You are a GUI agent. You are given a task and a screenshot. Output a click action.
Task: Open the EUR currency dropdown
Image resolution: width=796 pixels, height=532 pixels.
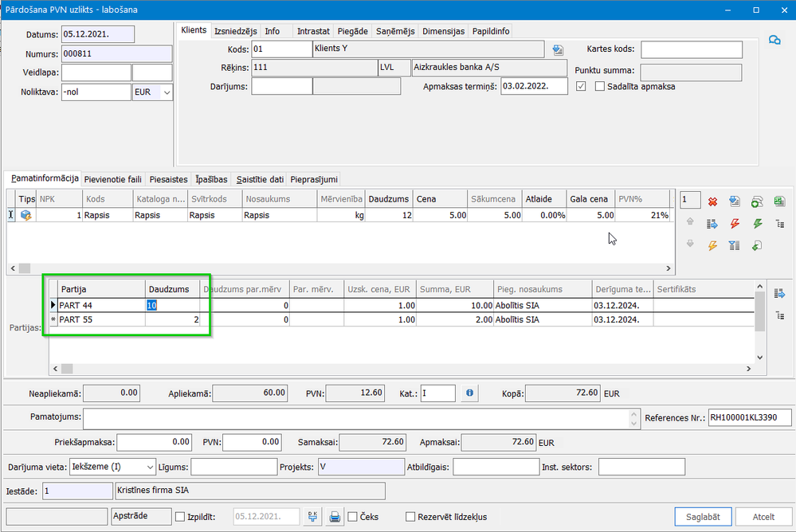tap(167, 92)
